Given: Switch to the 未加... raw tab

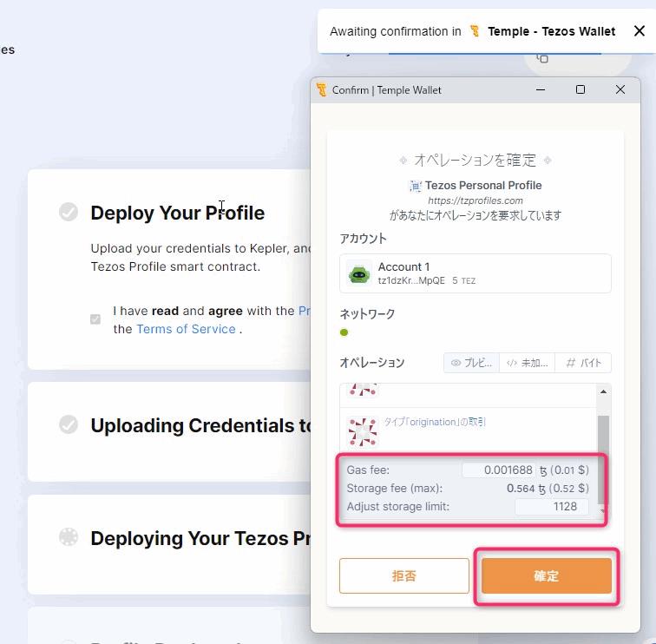Looking at the screenshot, I should (528, 363).
